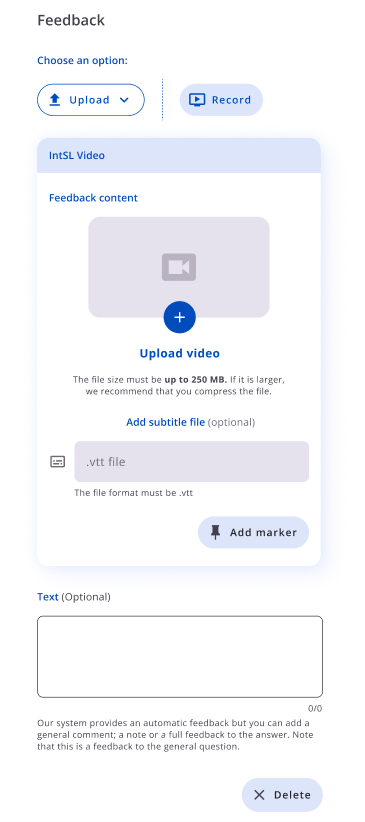The width and height of the screenshot is (365, 822).
Task: Click the Add subtitle file link
Action: [x=165, y=422]
